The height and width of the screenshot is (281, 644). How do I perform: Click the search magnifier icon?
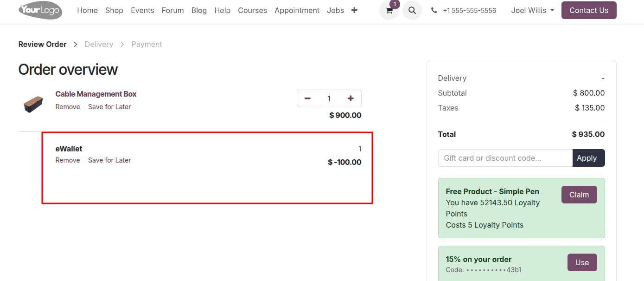pos(412,10)
